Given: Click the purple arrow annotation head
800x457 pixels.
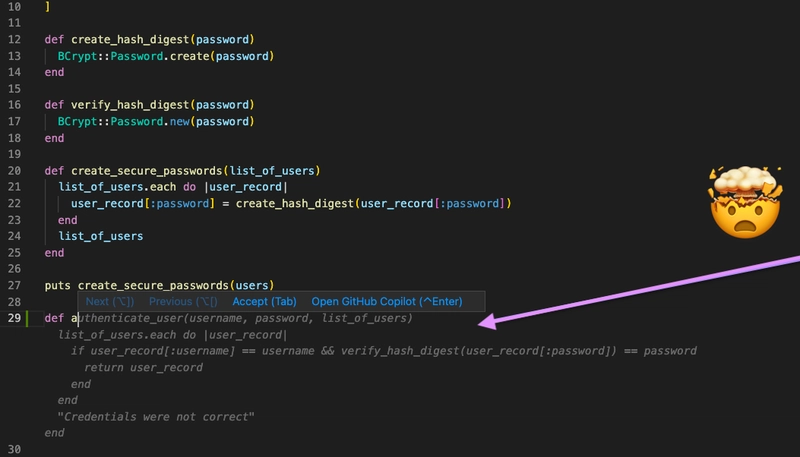Looking at the screenshot, I should click(488, 322).
